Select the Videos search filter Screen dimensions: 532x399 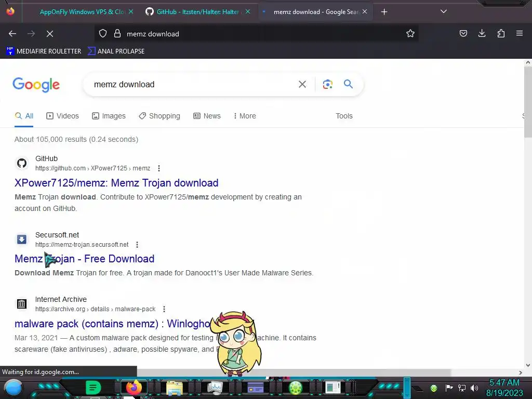coord(62,116)
